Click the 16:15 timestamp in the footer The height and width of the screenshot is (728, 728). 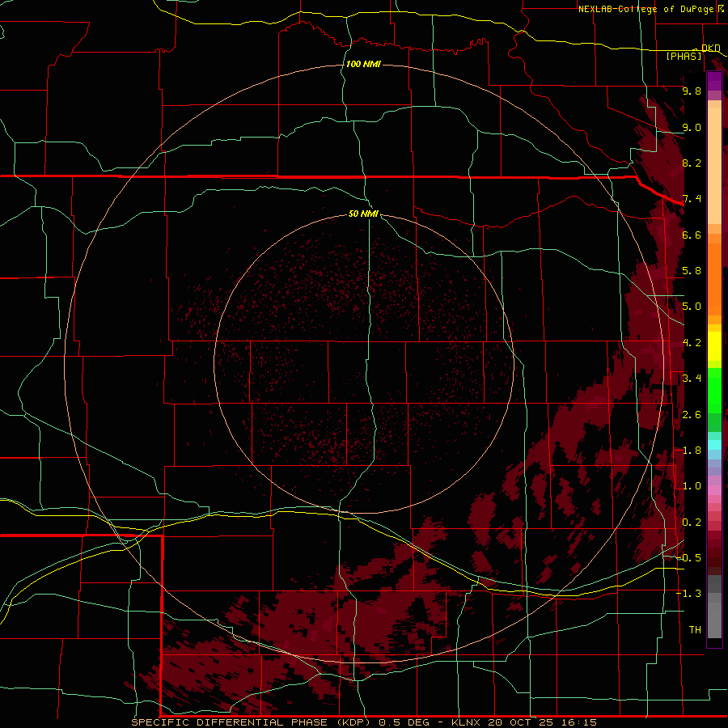coord(578,722)
